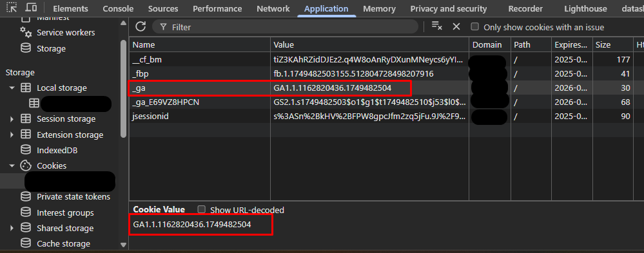Image resolution: width=644 pixels, height=253 pixels.
Task: Select the _fbp cookie row
Action: tap(387, 74)
